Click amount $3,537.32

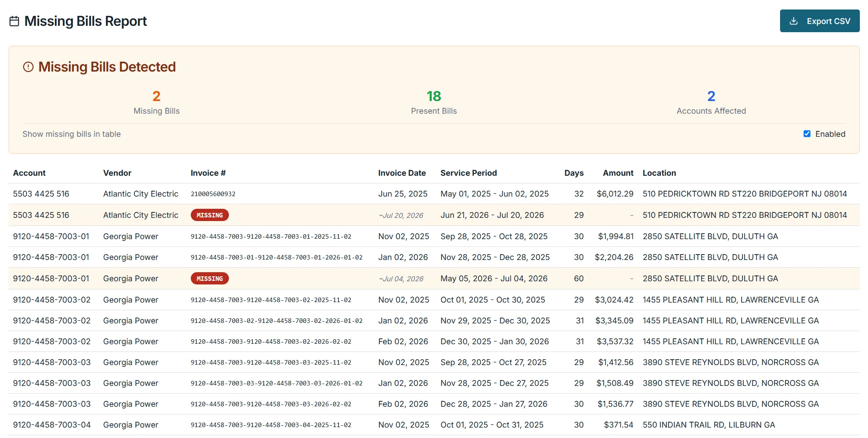tap(615, 342)
